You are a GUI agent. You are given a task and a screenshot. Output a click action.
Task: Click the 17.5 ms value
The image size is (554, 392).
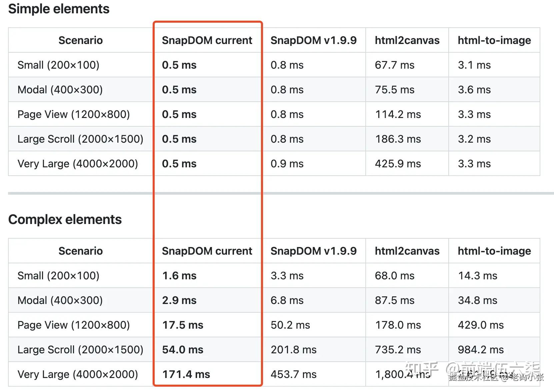pos(183,325)
